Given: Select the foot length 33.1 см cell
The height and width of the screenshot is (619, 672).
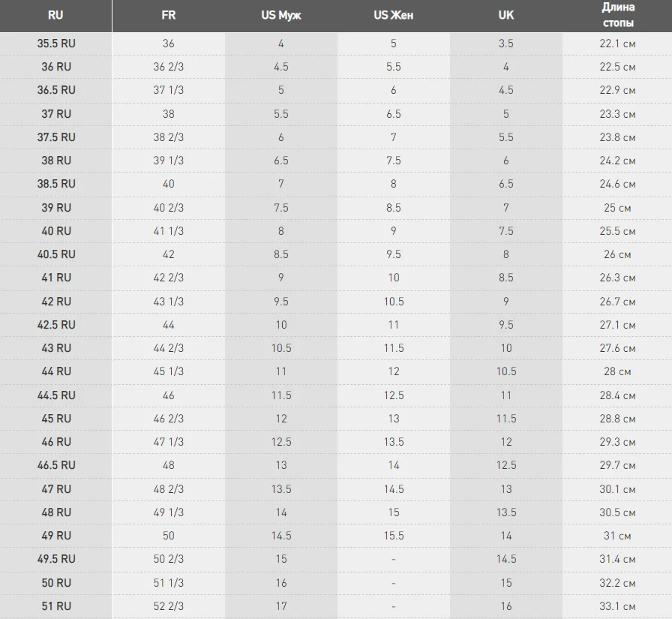Looking at the screenshot, I should tap(617, 606).
